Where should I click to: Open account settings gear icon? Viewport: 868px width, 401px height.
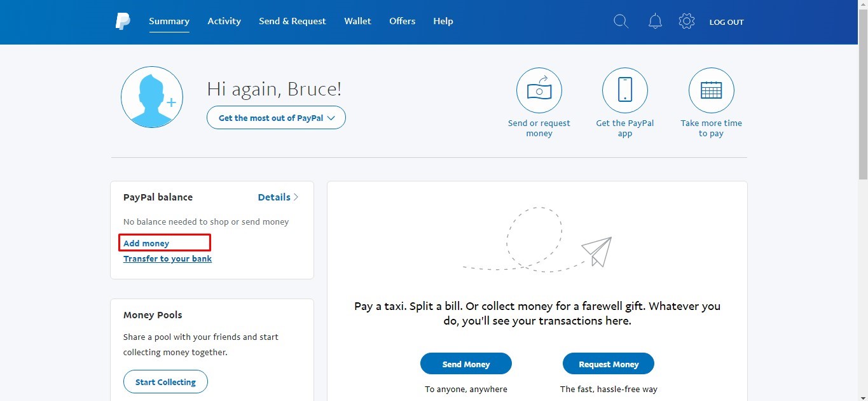687,22
